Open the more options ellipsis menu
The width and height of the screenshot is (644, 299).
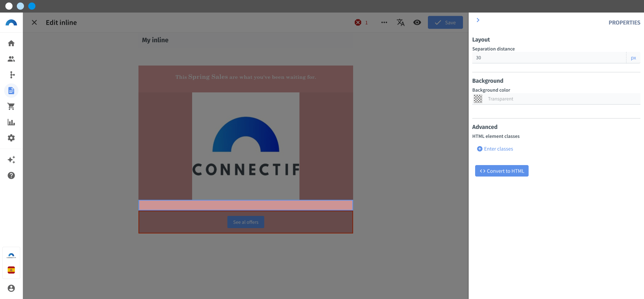[x=384, y=23]
